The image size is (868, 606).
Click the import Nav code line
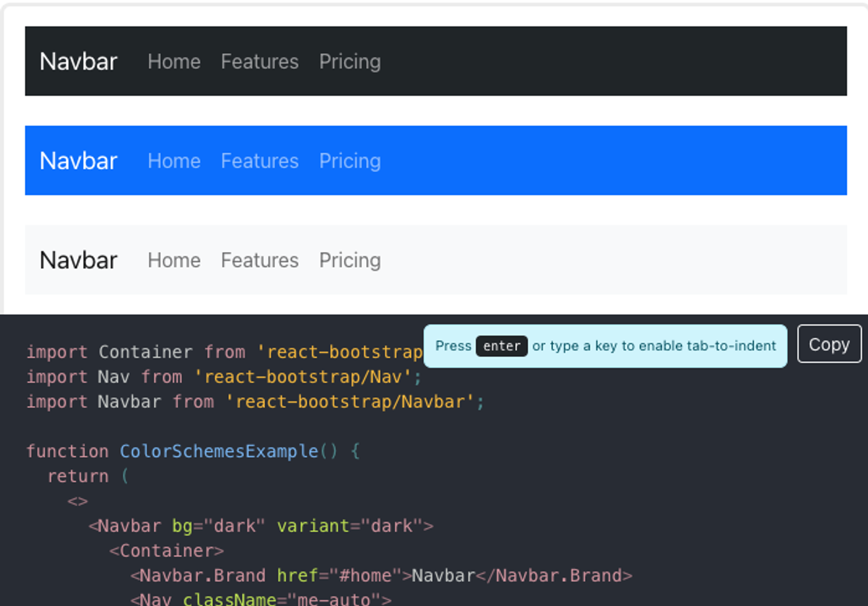224,377
